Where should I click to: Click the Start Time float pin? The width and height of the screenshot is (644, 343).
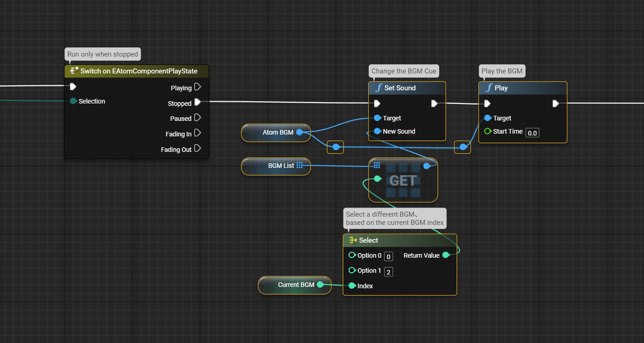coord(488,131)
